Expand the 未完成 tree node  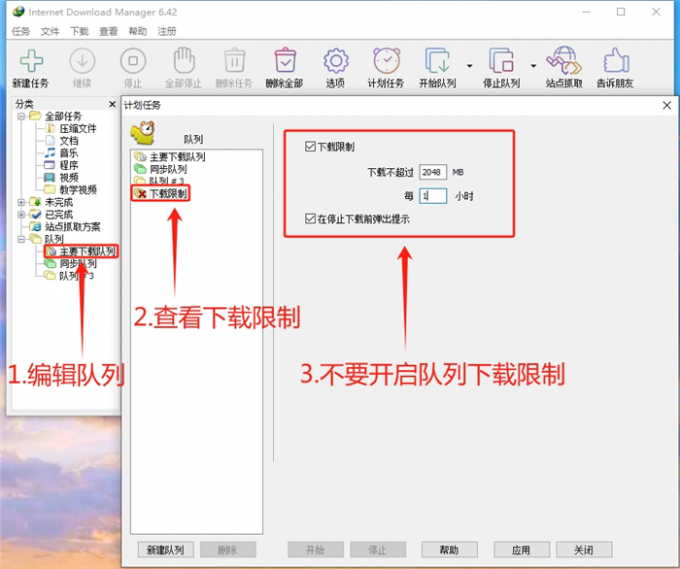pos(21,202)
